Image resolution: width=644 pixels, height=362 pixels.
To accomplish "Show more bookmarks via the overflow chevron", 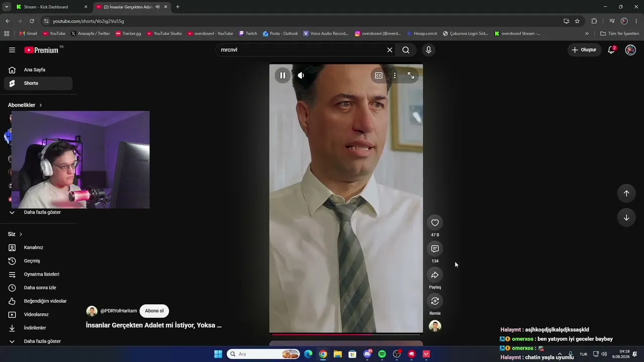I will 587,34.
